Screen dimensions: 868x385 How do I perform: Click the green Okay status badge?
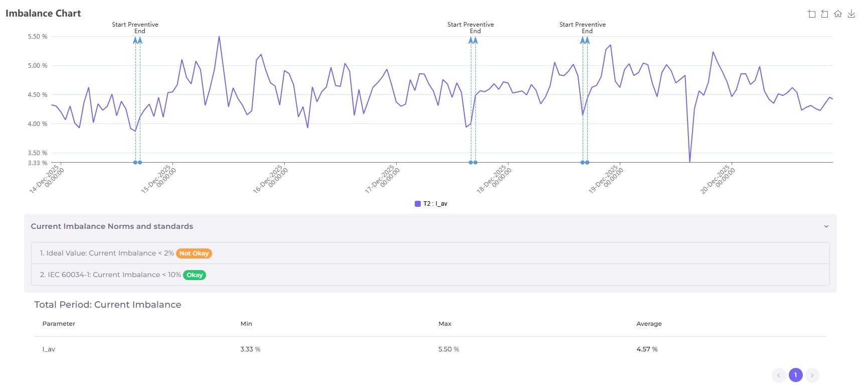(x=195, y=275)
